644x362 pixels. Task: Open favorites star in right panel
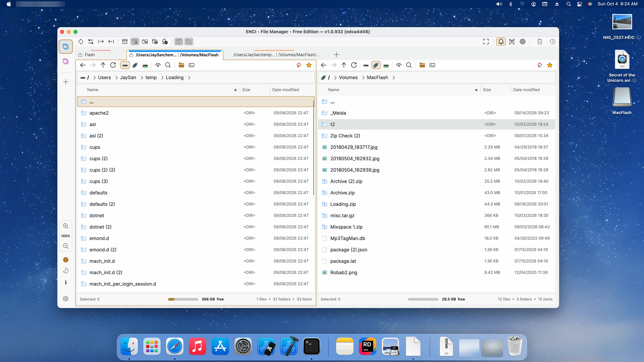550,65
